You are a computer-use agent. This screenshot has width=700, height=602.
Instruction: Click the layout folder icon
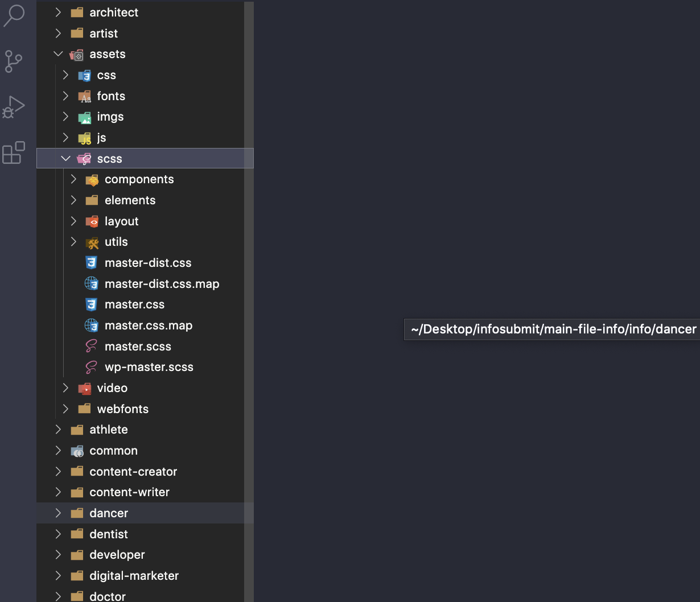[92, 221]
